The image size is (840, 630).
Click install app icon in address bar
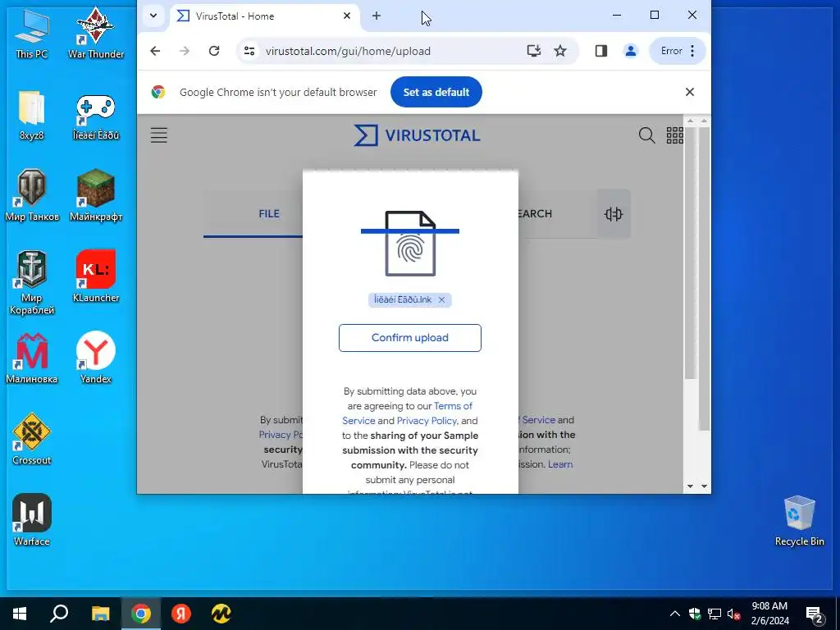tap(533, 51)
